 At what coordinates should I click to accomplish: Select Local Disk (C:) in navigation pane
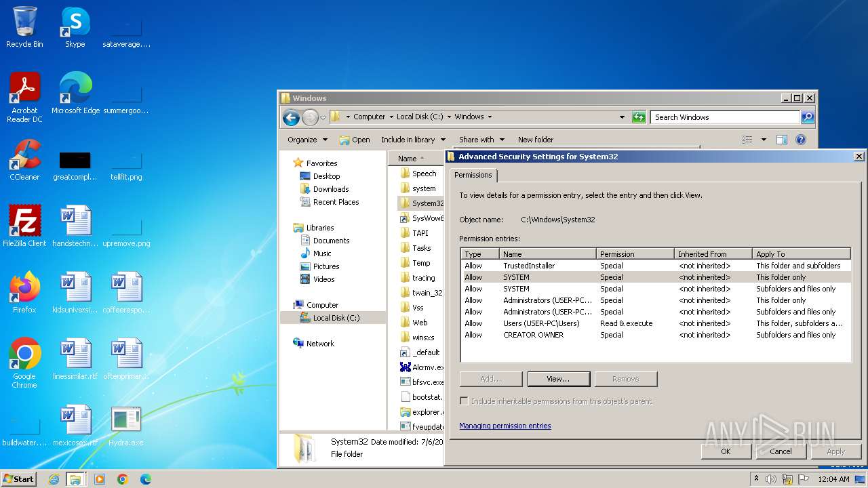[336, 318]
